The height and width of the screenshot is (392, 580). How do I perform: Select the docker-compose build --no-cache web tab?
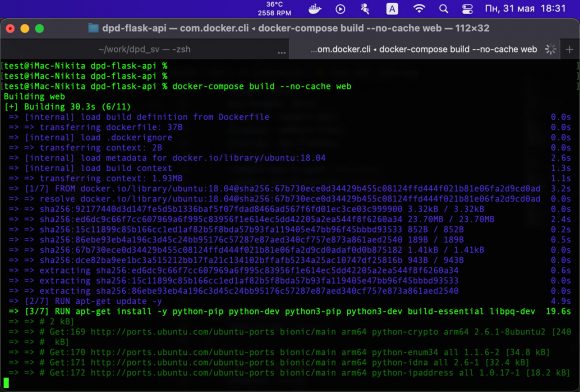424,49
